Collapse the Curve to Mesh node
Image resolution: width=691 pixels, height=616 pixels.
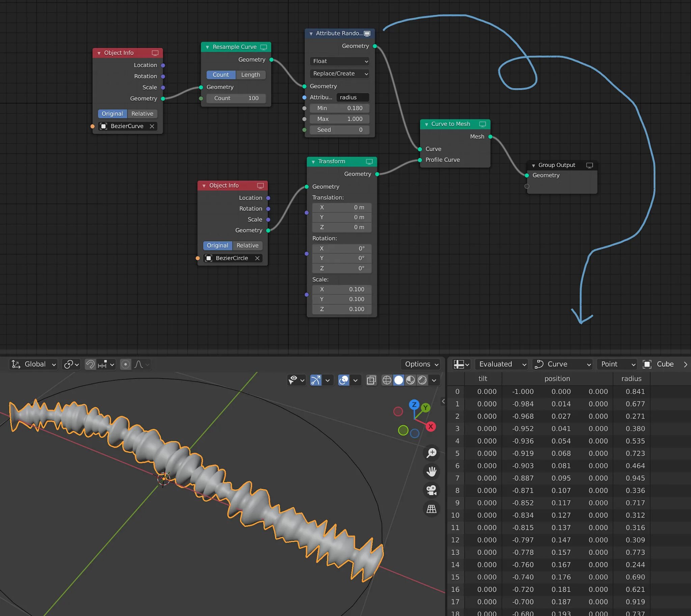click(x=426, y=124)
